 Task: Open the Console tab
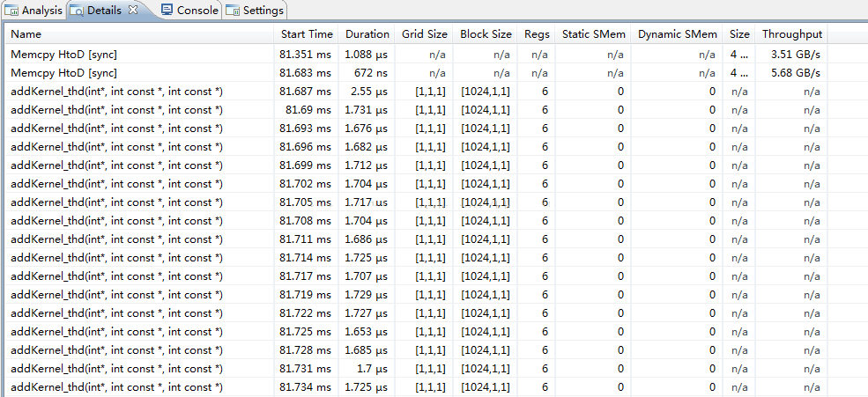189,10
